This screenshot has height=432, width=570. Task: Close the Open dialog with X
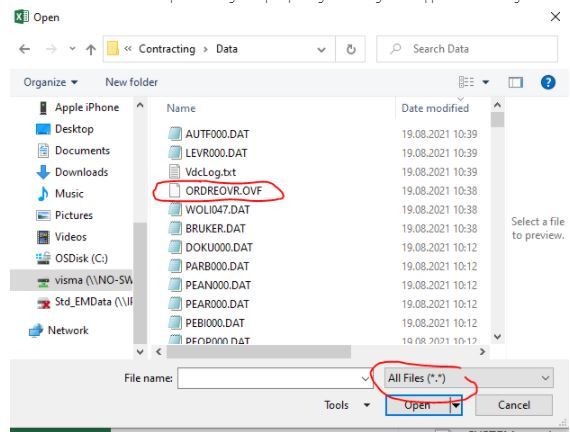coord(555,16)
